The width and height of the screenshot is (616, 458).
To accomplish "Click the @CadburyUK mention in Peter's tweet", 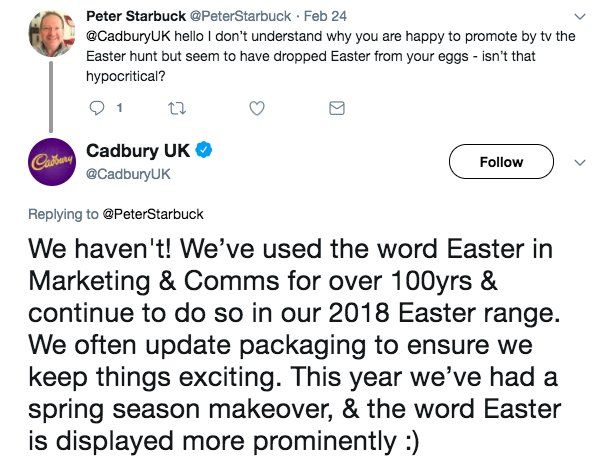I will click(x=128, y=39).
